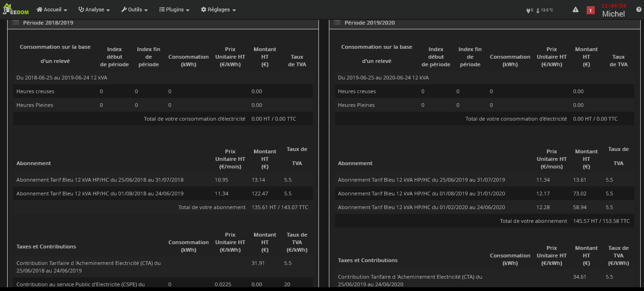Select amount 73.02

click(x=580, y=194)
